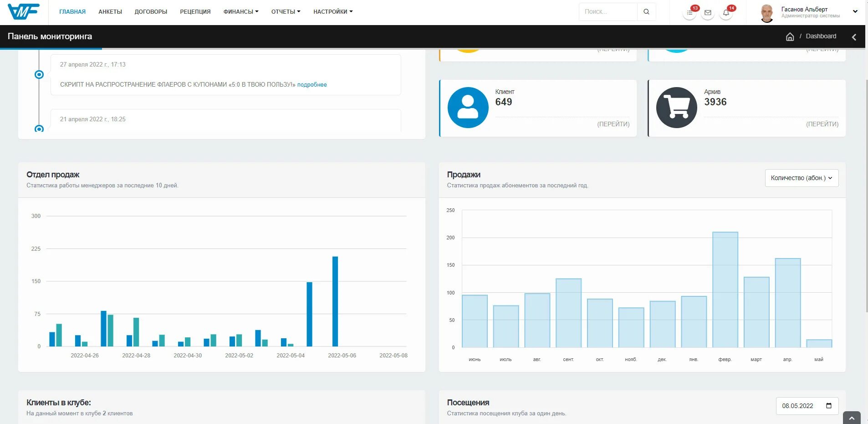Click ПЕРЕЙТИ link in Архив card
Screen dimensions: 868x424
click(x=822, y=124)
